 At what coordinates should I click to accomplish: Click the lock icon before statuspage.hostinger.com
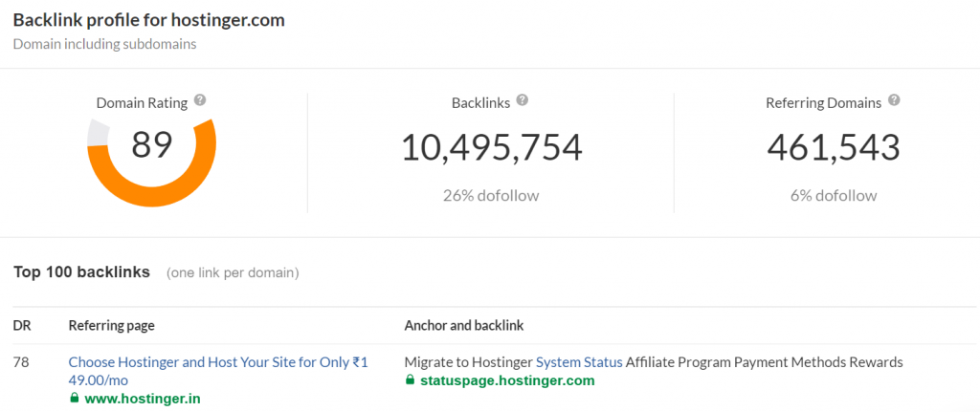pos(411,380)
